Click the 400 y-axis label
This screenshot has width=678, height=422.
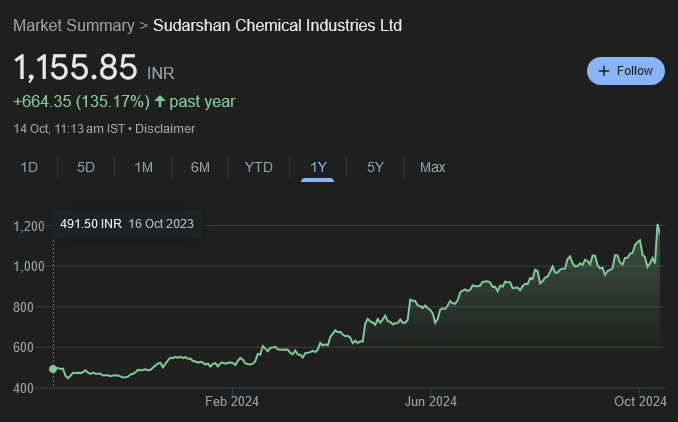[23, 388]
